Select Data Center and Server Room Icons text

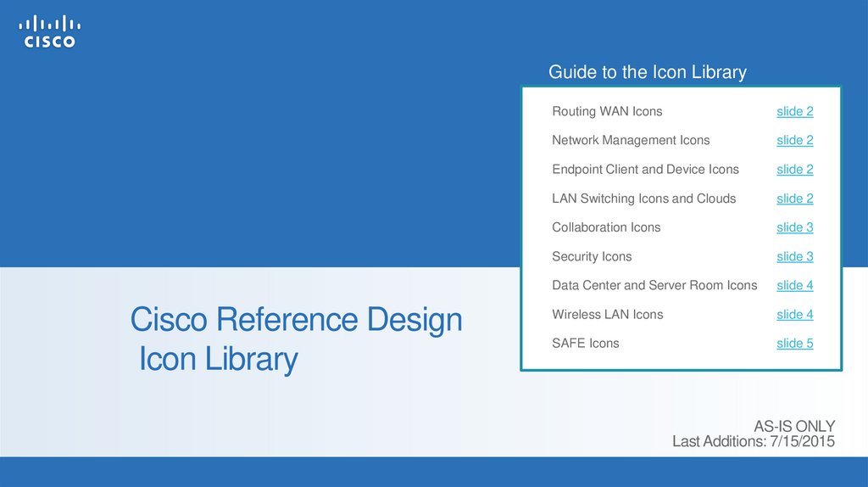pyautogui.click(x=654, y=285)
